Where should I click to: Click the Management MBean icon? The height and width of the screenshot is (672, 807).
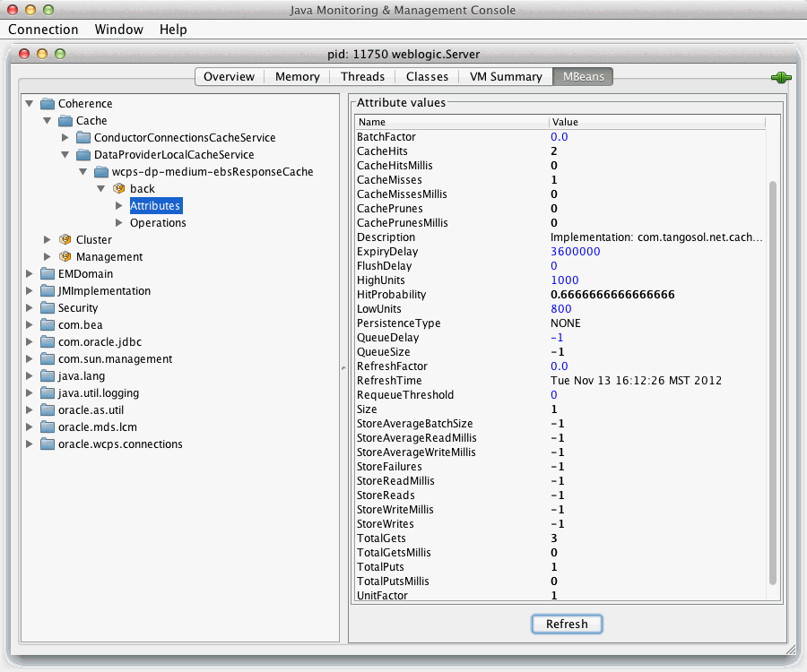[x=65, y=256]
